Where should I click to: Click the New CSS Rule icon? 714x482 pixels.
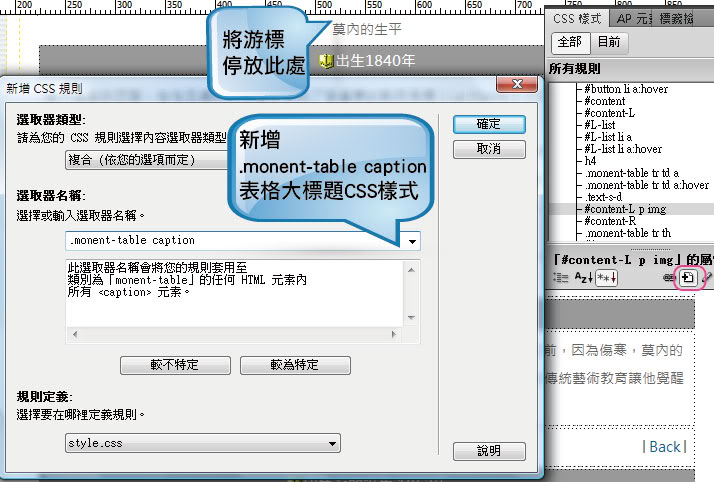tap(688, 277)
